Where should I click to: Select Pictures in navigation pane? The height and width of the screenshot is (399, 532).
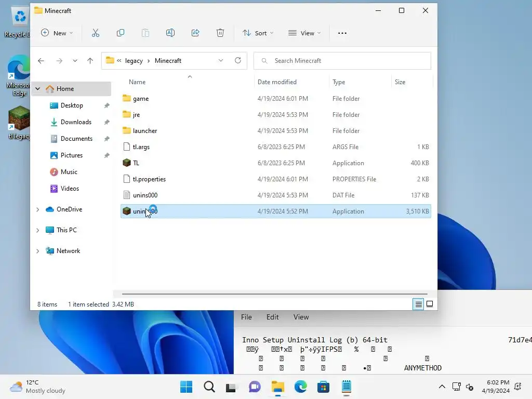(72, 155)
